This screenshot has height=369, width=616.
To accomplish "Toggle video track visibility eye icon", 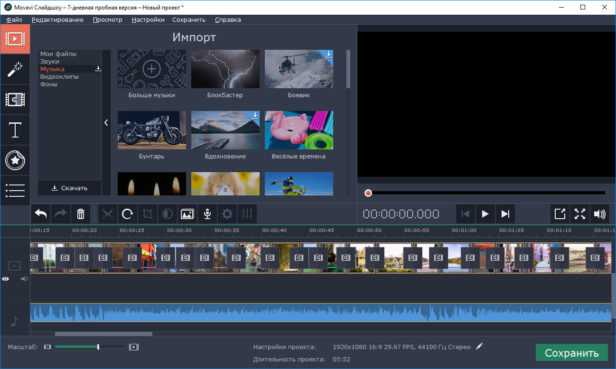I will 6,279.
